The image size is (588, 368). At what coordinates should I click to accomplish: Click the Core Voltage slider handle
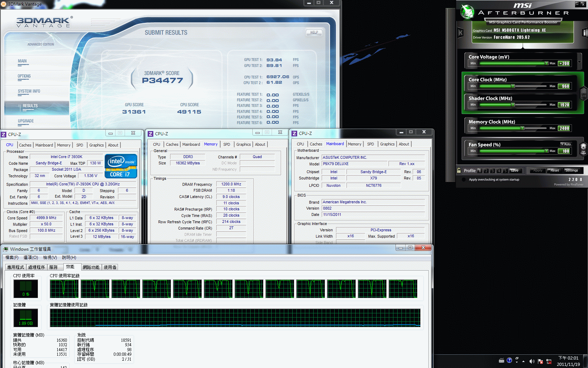tap(546, 63)
